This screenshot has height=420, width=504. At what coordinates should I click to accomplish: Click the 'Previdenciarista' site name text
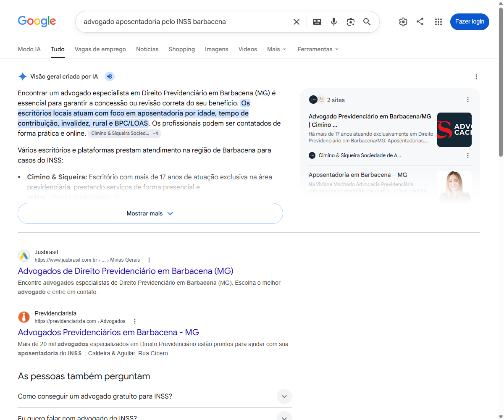coord(55,313)
